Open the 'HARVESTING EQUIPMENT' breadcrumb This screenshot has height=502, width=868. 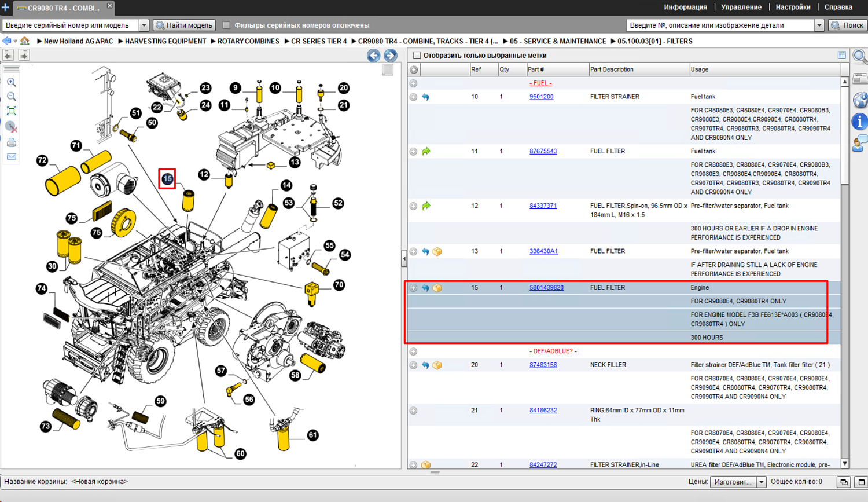click(165, 41)
